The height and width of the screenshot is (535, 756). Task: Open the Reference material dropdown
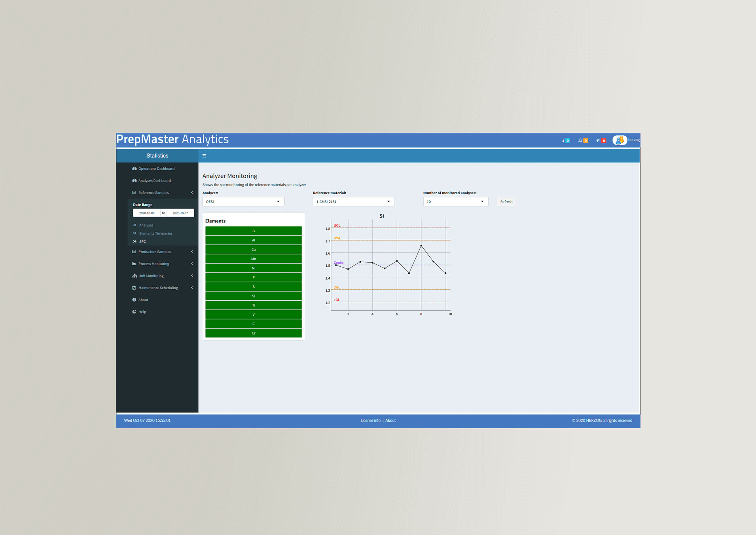[354, 202]
